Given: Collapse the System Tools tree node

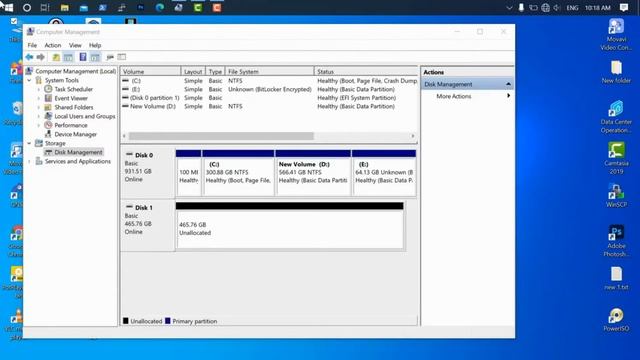Looking at the screenshot, I should [x=29, y=80].
